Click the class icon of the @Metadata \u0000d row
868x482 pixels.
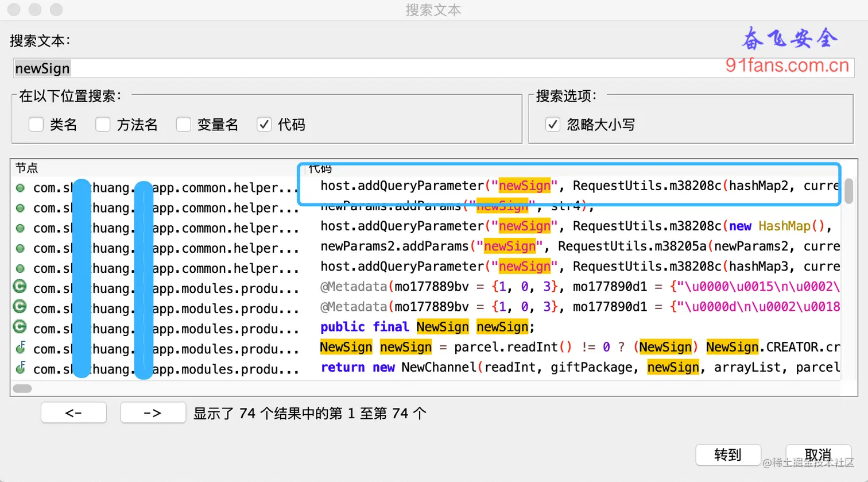pyautogui.click(x=20, y=306)
